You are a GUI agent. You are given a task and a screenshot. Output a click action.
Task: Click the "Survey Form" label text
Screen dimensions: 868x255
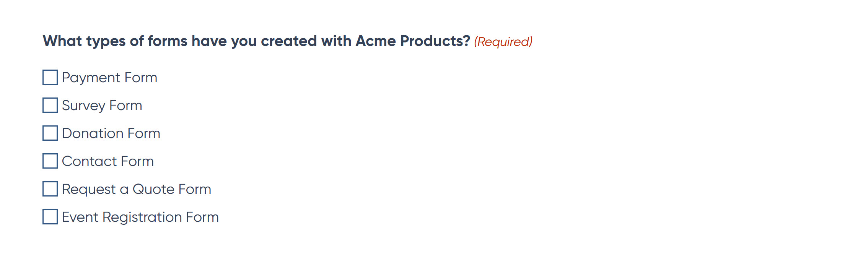point(102,106)
